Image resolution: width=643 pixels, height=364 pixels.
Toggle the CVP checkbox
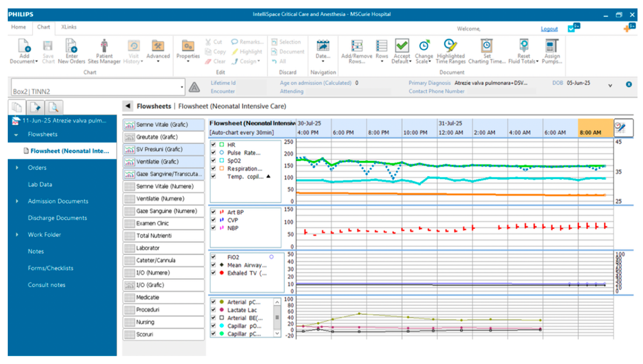[x=213, y=220]
